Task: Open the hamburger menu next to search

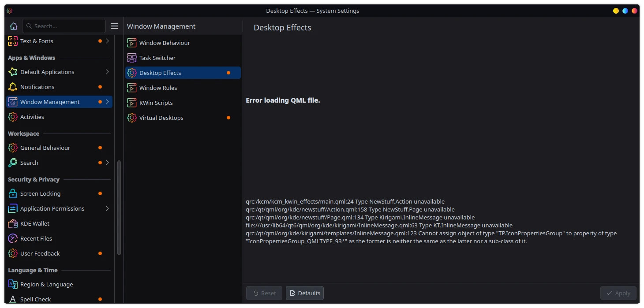Action: [114, 26]
